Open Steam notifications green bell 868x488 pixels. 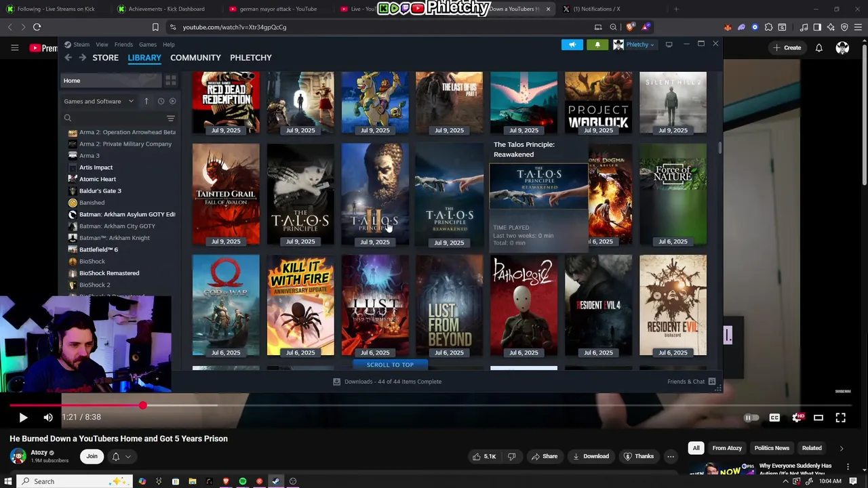tap(597, 45)
